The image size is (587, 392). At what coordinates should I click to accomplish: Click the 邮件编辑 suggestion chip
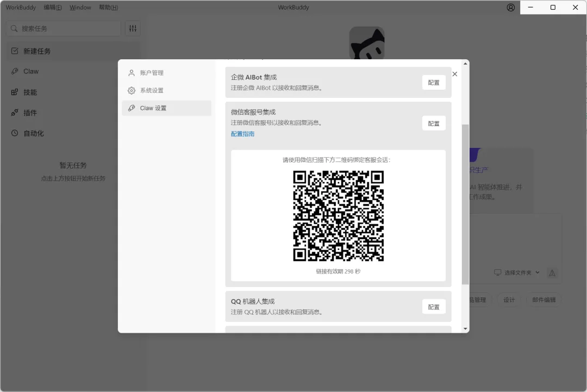coord(544,300)
